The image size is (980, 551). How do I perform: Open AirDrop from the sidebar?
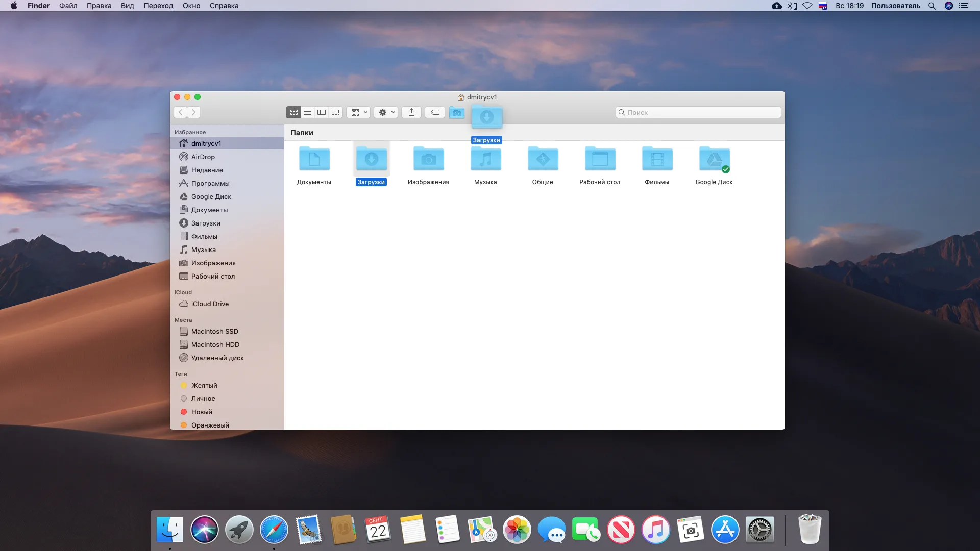pos(227,157)
